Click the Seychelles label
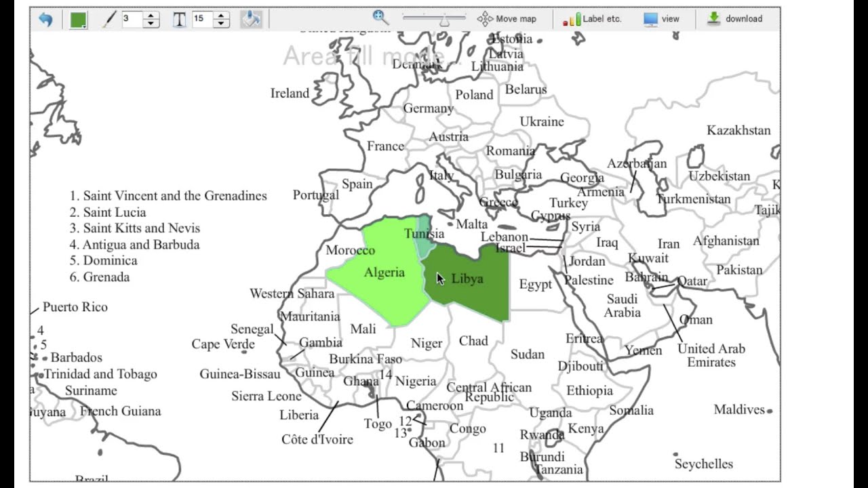The width and height of the screenshot is (868, 488). tap(704, 464)
